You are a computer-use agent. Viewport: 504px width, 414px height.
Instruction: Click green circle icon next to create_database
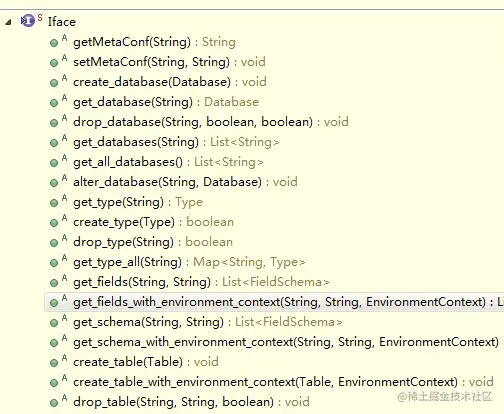(54, 83)
